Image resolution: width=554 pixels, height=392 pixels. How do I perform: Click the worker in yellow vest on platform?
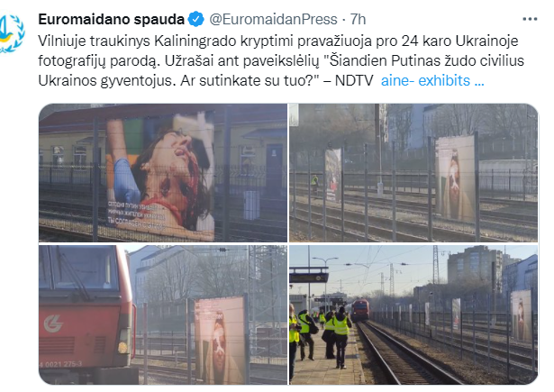click(341, 338)
